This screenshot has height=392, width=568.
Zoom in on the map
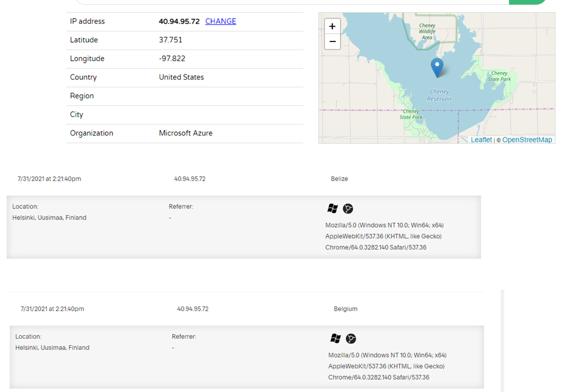click(332, 27)
